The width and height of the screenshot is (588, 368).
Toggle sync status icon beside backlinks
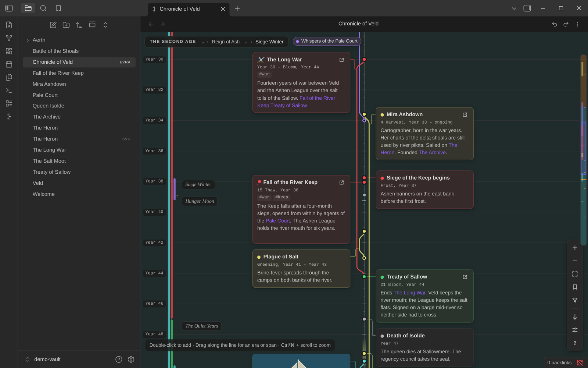point(580,362)
